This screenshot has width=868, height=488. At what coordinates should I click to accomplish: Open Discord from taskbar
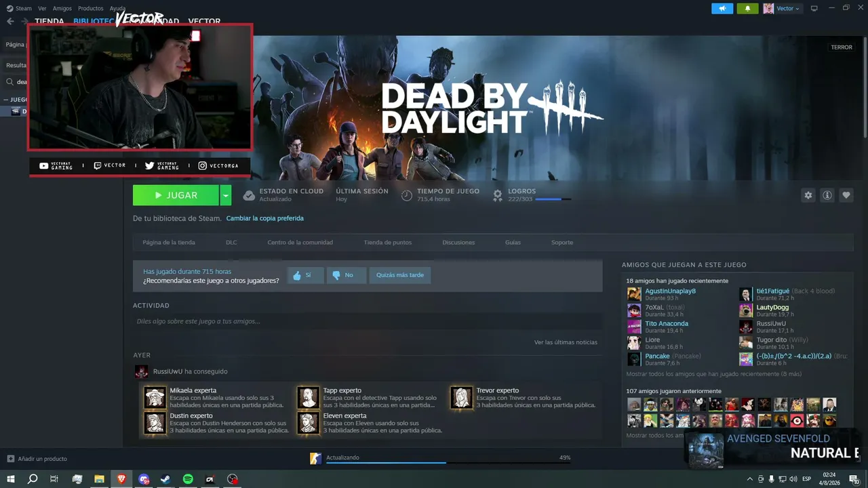tap(144, 479)
